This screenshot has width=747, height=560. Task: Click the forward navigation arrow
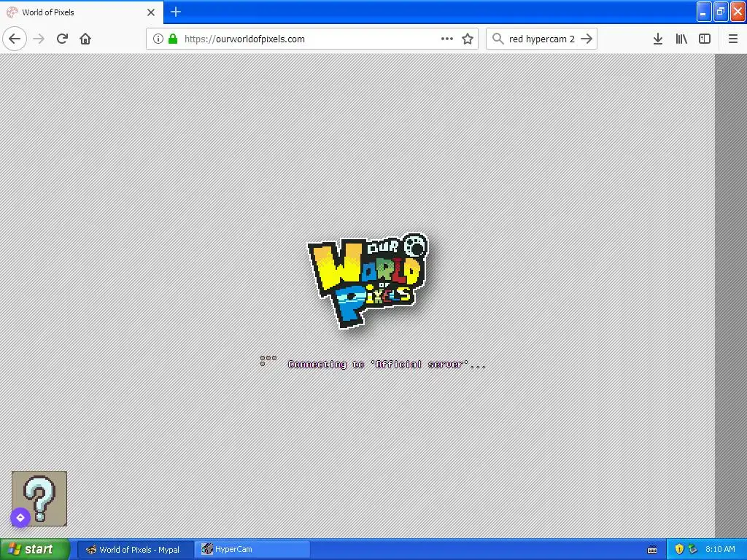39,39
